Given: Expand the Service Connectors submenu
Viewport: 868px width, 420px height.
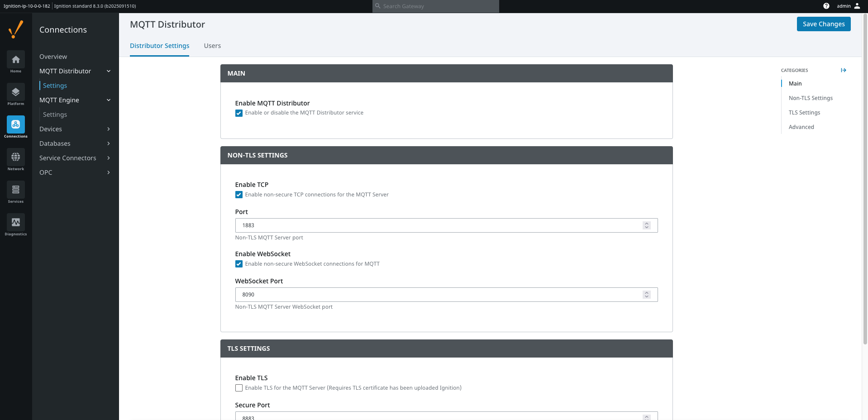Looking at the screenshot, I should pyautogui.click(x=109, y=158).
